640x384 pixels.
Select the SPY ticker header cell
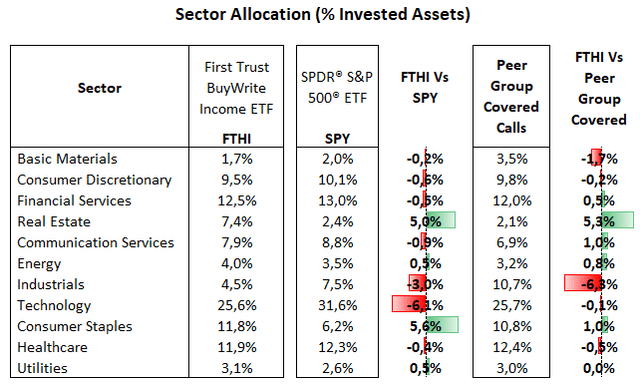pyautogui.click(x=337, y=139)
